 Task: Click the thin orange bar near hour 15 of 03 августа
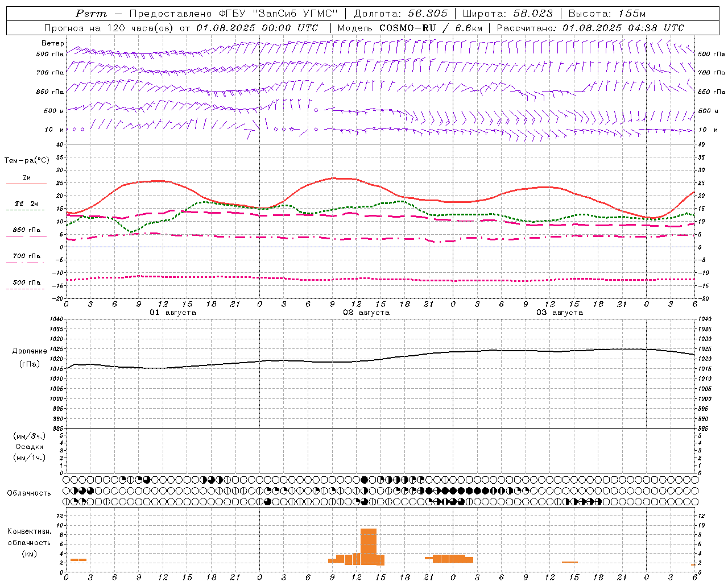click(x=570, y=562)
